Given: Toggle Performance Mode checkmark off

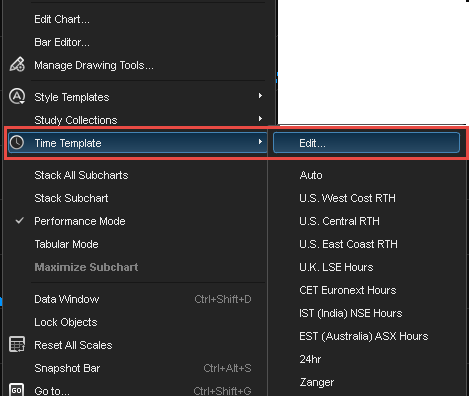Looking at the screenshot, I should (x=20, y=221).
